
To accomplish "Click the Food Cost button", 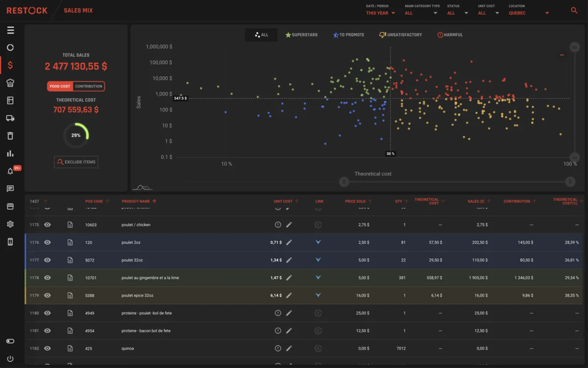I will pos(60,86).
